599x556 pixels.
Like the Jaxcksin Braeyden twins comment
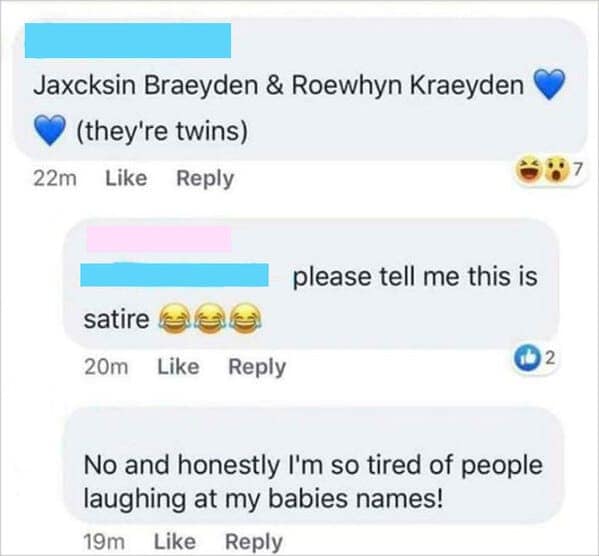point(126,178)
